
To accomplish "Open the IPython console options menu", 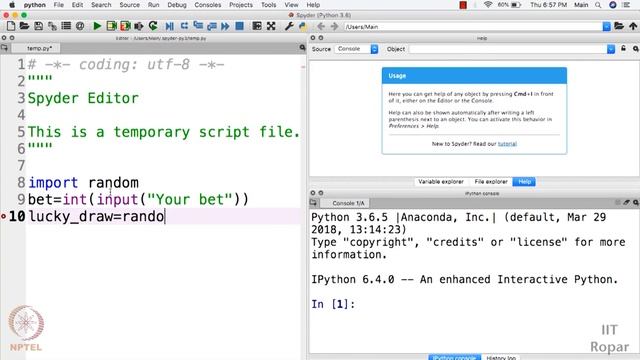I will 636,202.
